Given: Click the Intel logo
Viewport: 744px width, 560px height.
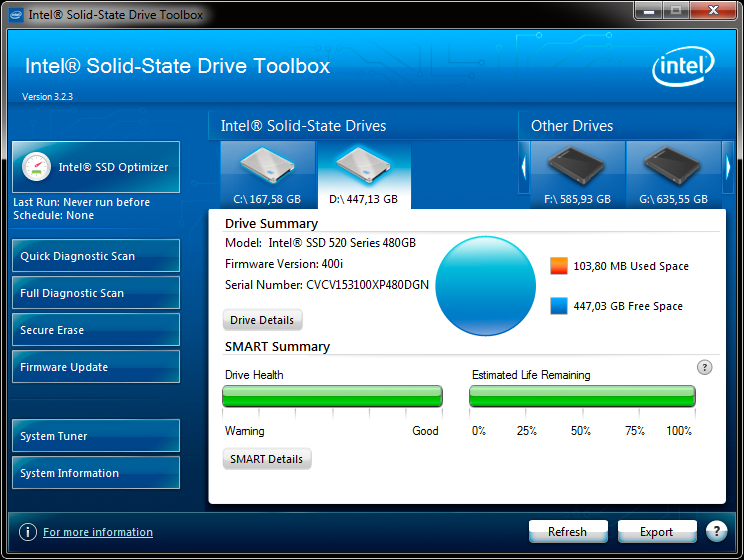Looking at the screenshot, I should [683, 66].
